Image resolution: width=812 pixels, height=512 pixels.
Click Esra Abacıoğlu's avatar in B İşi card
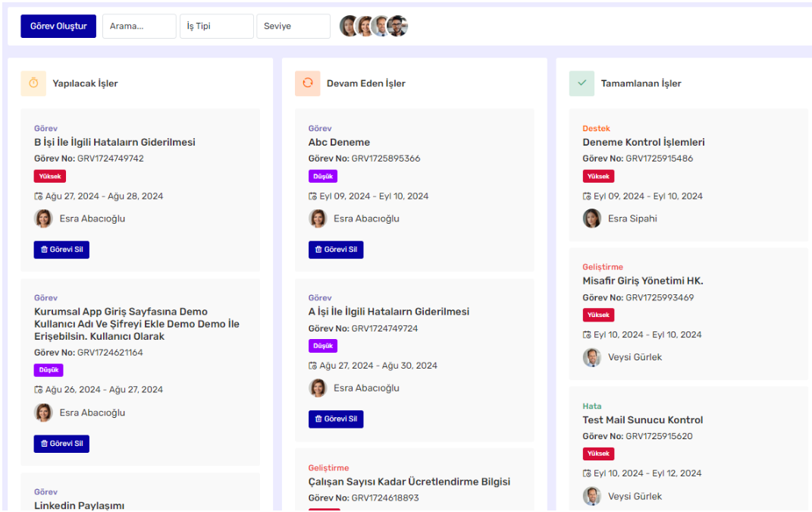pos(43,218)
